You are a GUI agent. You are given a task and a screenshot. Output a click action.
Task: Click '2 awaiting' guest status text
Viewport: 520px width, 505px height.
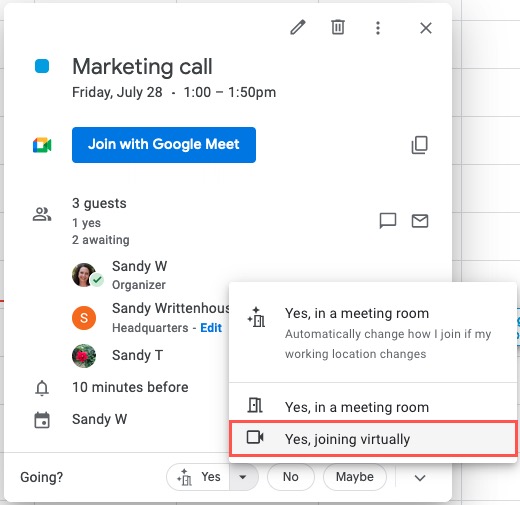pyautogui.click(x=101, y=240)
